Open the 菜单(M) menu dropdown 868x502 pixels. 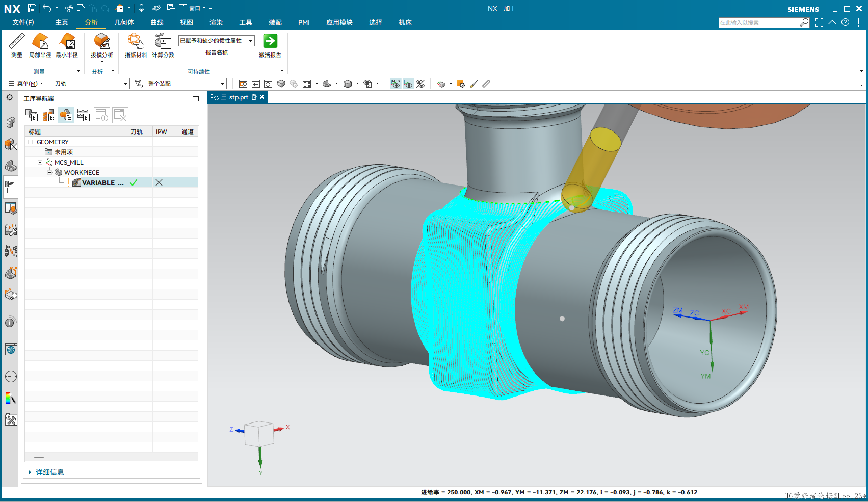[x=25, y=84]
